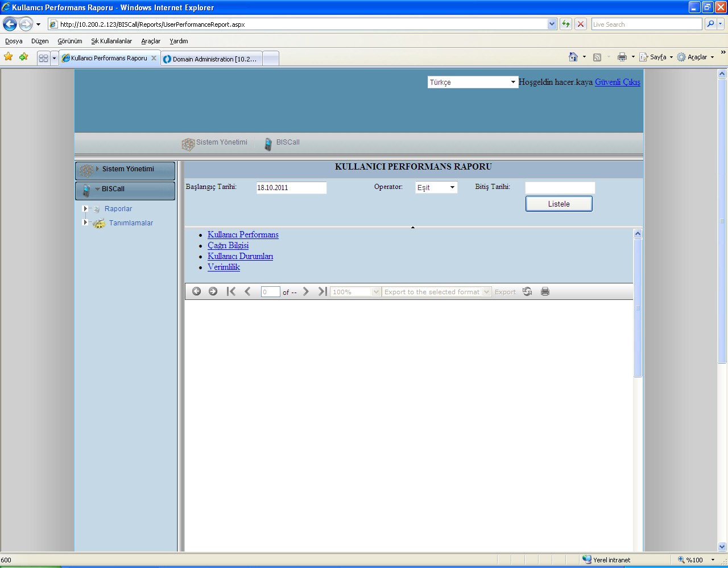Click the Add to Favorites icon
Screen dimensions: 728x568
click(23, 57)
